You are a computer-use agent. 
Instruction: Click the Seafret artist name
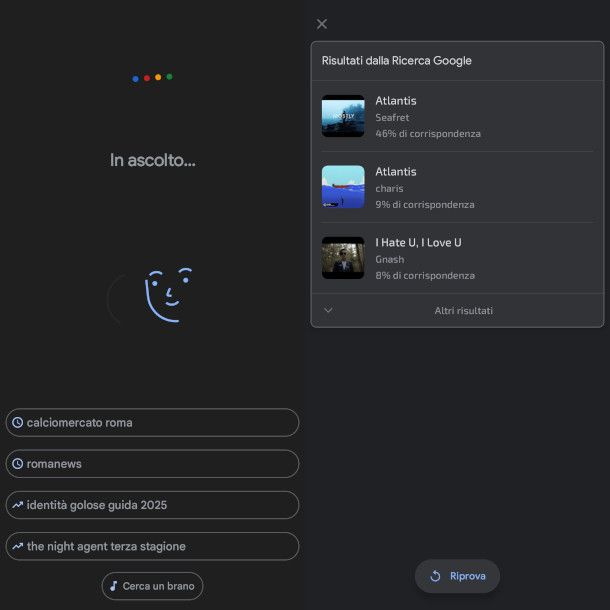tap(392, 117)
